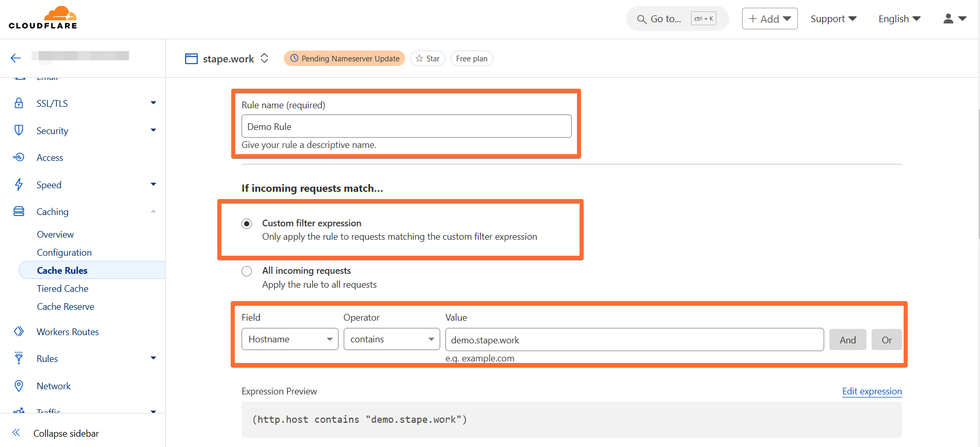Click the back arrow in sidebar
Screen dimensions: 980x447
15,58
